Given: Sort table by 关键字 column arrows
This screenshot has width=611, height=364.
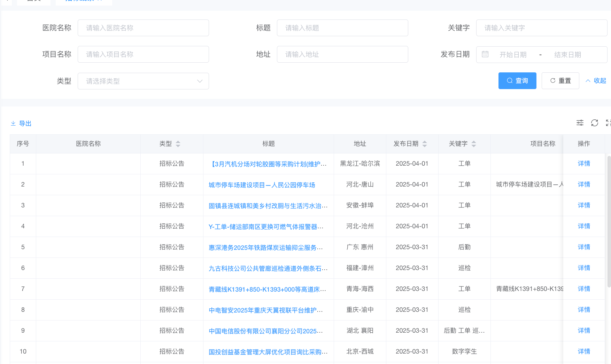Looking at the screenshot, I should click(x=474, y=144).
